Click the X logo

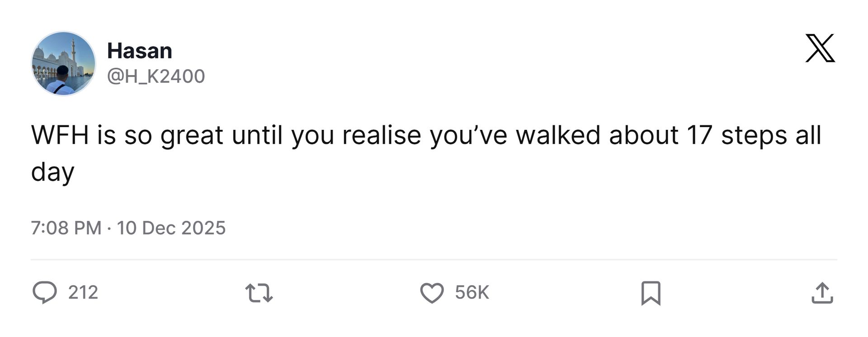820,48
